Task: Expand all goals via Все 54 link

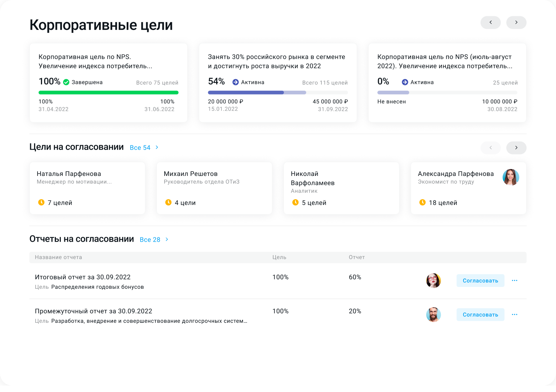Action: click(140, 148)
